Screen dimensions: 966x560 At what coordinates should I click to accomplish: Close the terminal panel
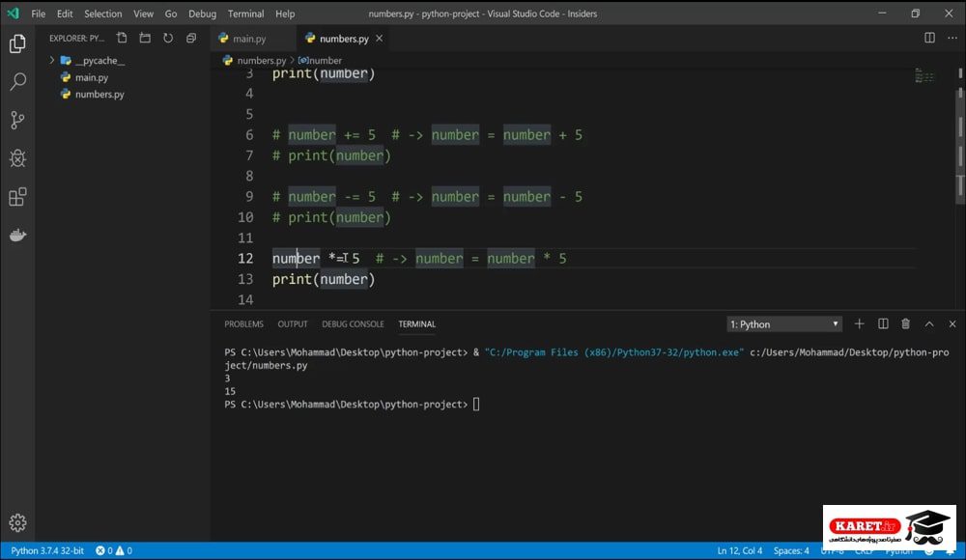pos(952,324)
